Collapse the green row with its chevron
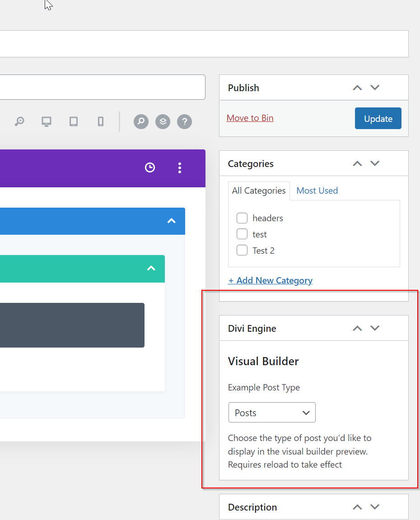420x520 pixels. pos(151,268)
